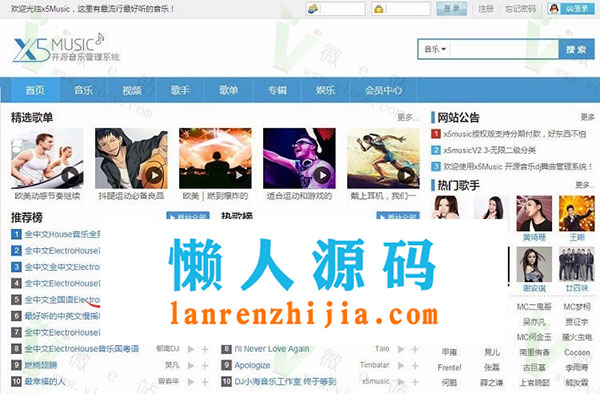The height and width of the screenshot is (394, 600).
Task: Click the main search text box
Action: (x=504, y=49)
